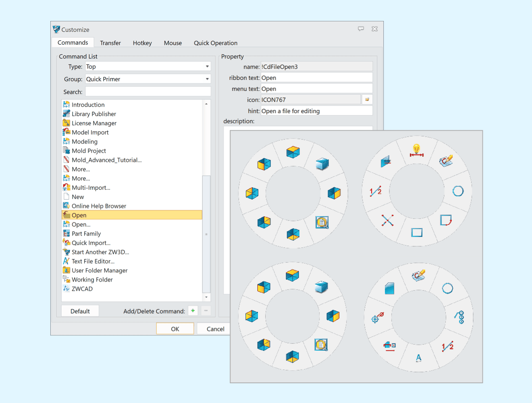
Task: Click the green plus add command icon
Action: [x=193, y=311]
